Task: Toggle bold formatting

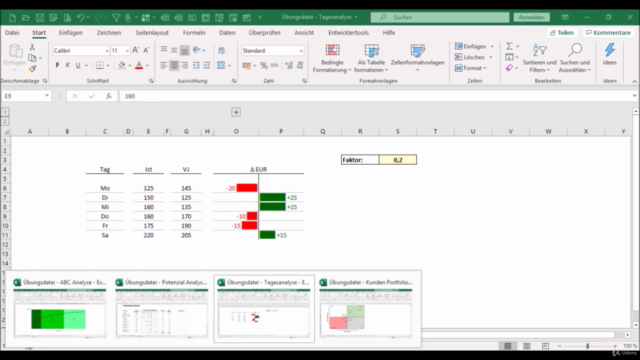Action: [57, 65]
